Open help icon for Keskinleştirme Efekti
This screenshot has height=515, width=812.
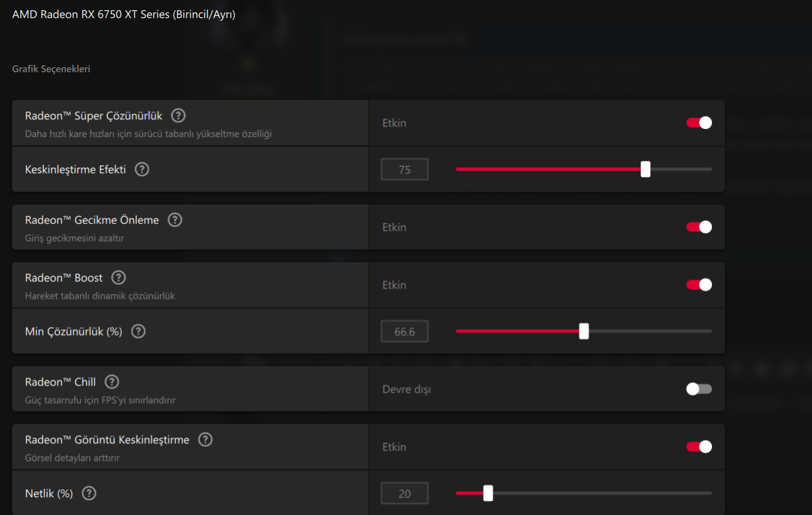(142, 170)
